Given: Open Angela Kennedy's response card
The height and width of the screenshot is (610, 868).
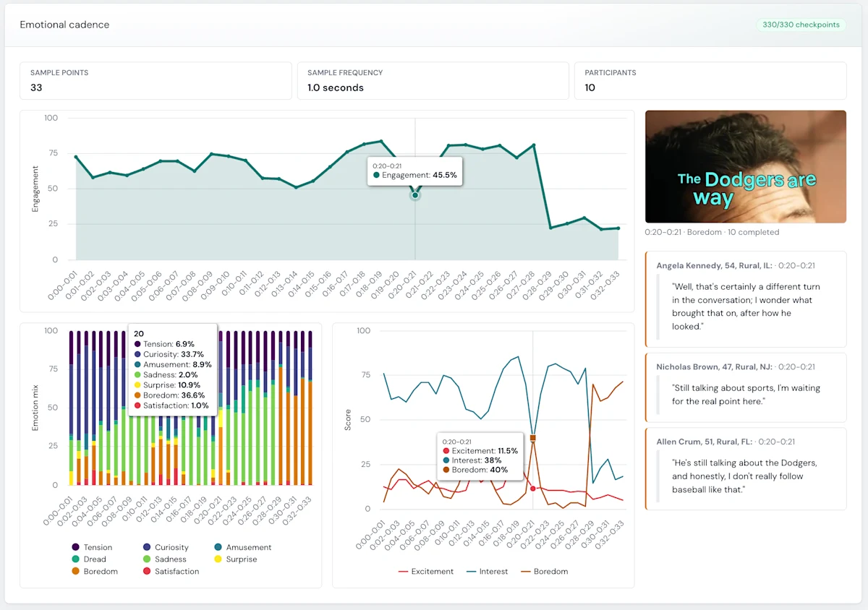Looking at the screenshot, I should click(746, 300).
